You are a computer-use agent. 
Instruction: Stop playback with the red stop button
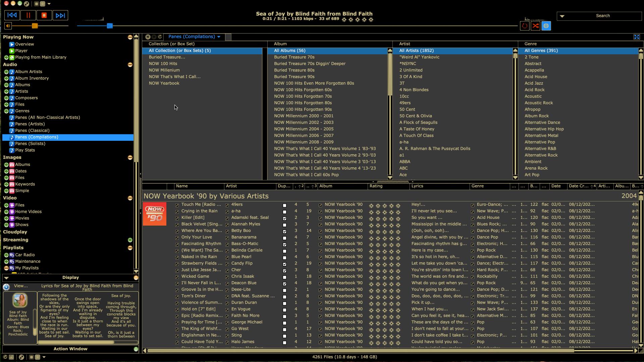44,15
